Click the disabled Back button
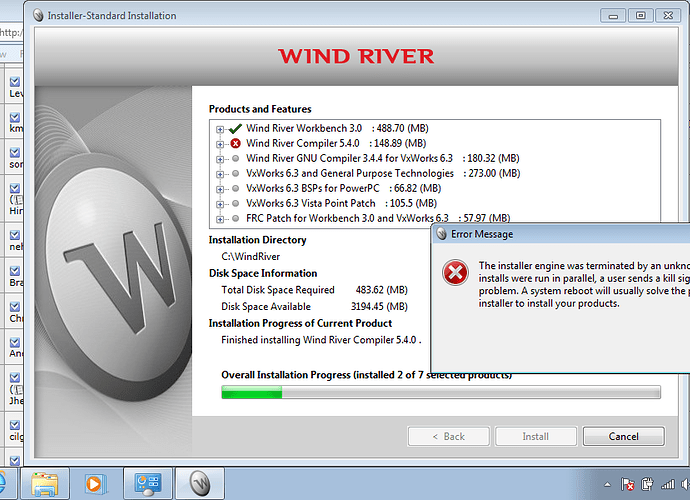 pos(448,436)
